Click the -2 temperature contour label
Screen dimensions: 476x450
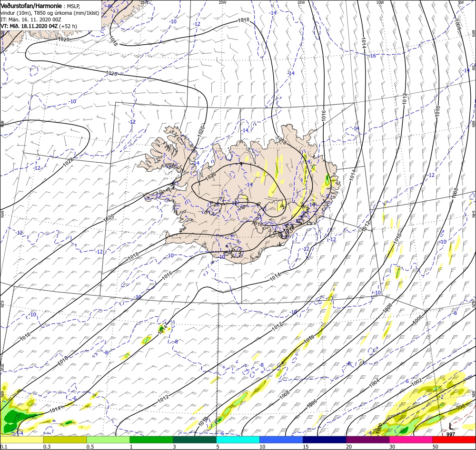coord(441,397)
